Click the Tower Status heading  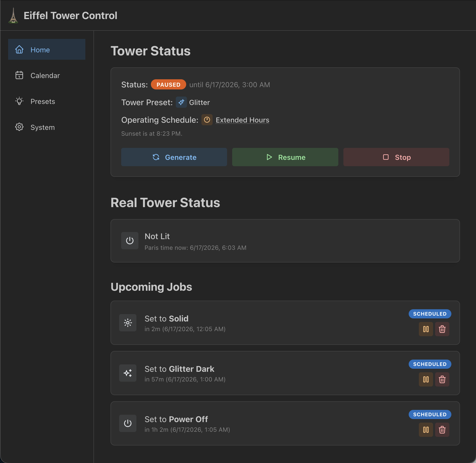coord(150,51)
